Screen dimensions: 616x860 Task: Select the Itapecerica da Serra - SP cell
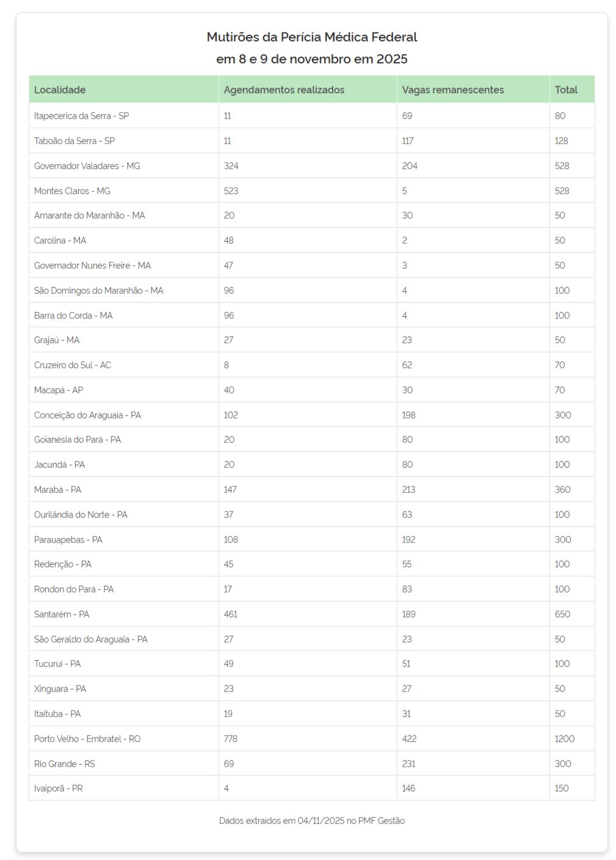coord(81,116)
